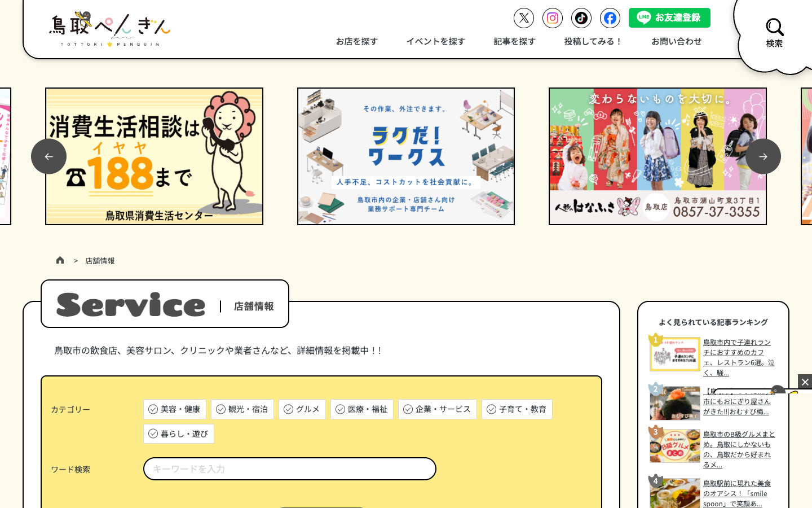Viewport: 812px width, 508px height.
Task: Open the 検索 magnifier search icon
Action: (x=774, y=33)
